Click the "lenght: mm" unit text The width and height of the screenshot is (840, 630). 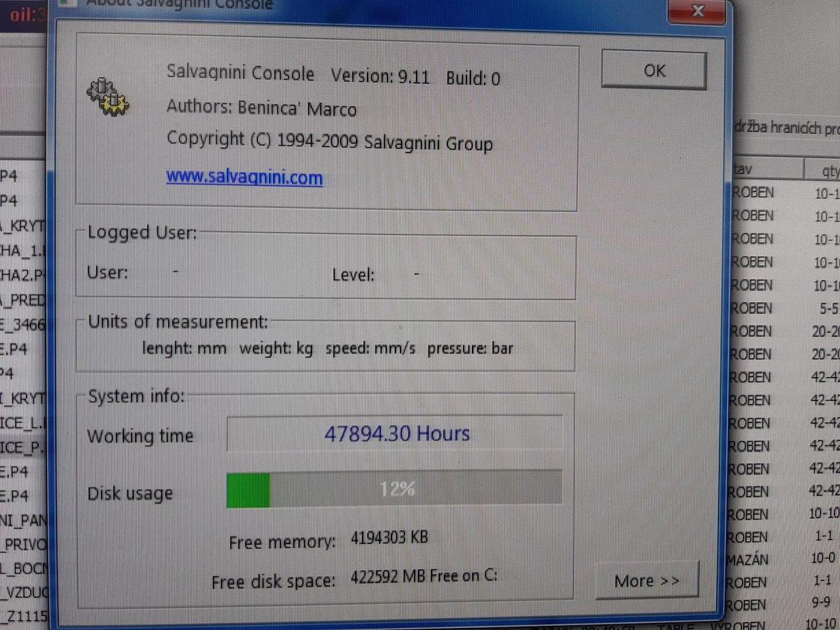point(184,347)
